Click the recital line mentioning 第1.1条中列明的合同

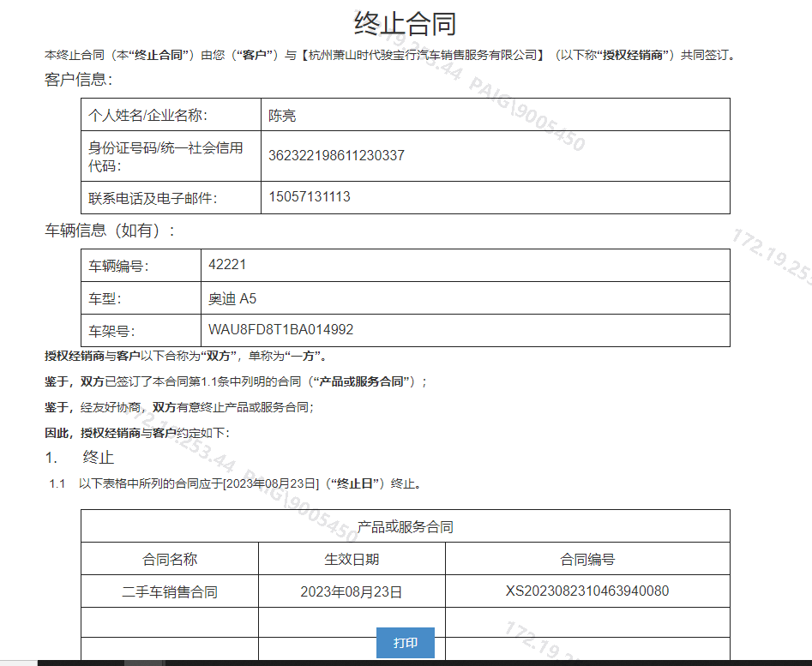(x=236, y=382)
